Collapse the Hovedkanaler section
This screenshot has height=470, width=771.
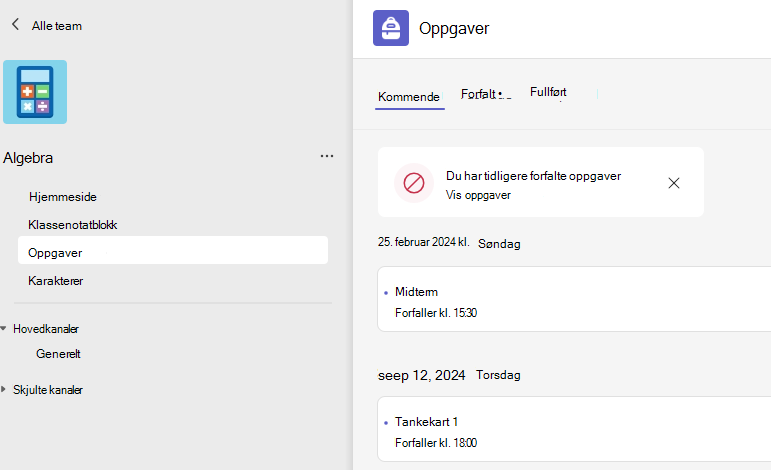pos(4,328)
